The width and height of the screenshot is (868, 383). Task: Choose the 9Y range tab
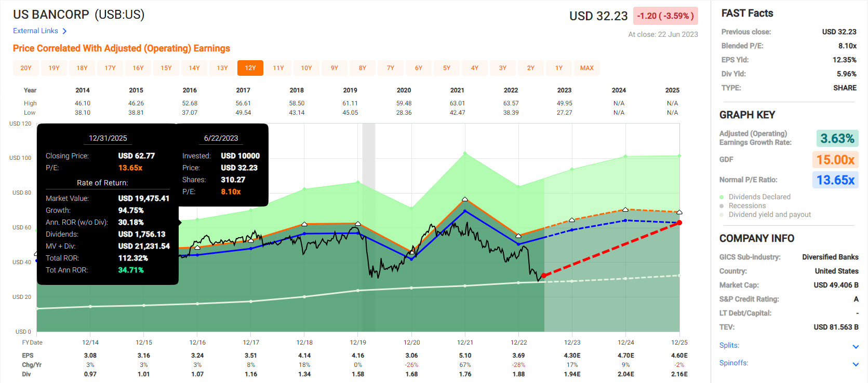[x=335, y=68]
